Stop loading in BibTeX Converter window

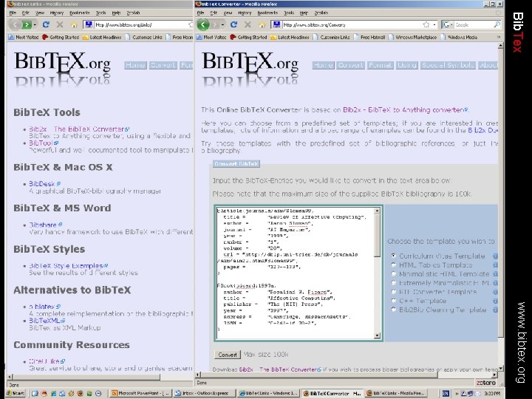pyautogui.click(x=248, y=24)
